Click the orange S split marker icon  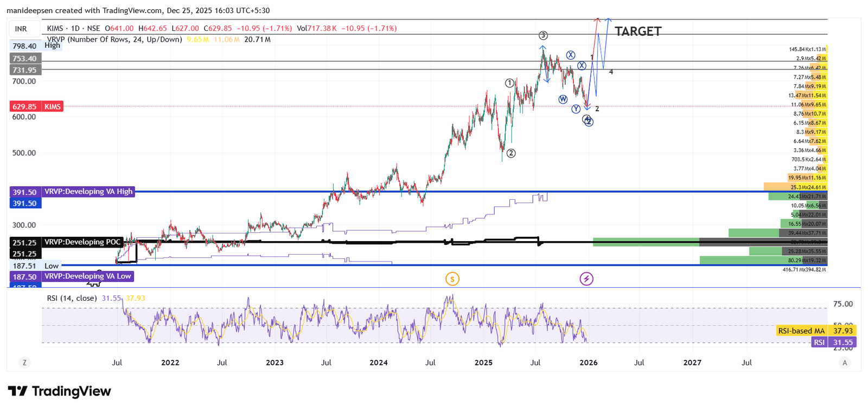pos(452,279)
